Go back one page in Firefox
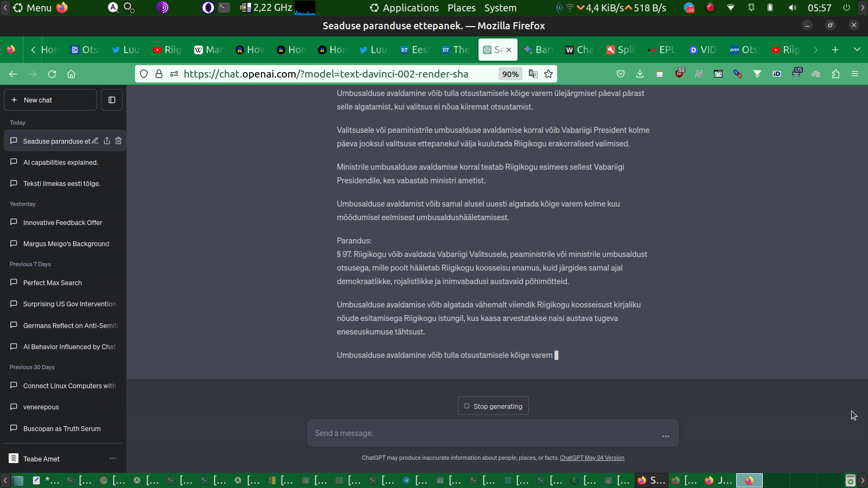This screenshot has width=868, height=488. tap(13, 74)
